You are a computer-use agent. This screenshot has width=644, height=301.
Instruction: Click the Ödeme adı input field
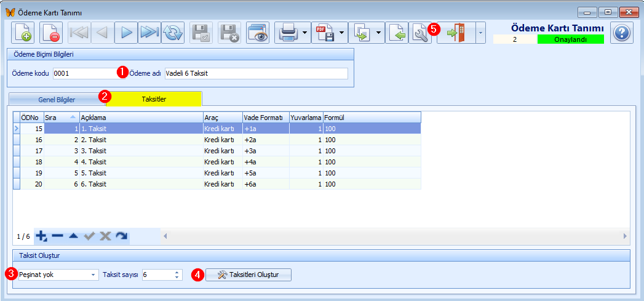tap(256, 74)
